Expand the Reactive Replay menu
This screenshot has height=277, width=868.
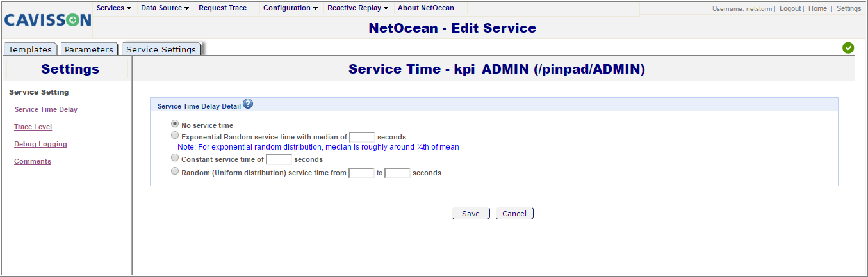pyautogui.click(x=358, y=8)
